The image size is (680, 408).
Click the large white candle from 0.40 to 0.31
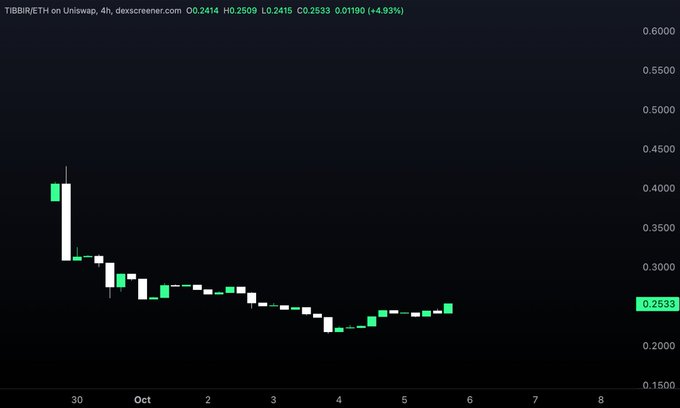[x=66, y=222]
